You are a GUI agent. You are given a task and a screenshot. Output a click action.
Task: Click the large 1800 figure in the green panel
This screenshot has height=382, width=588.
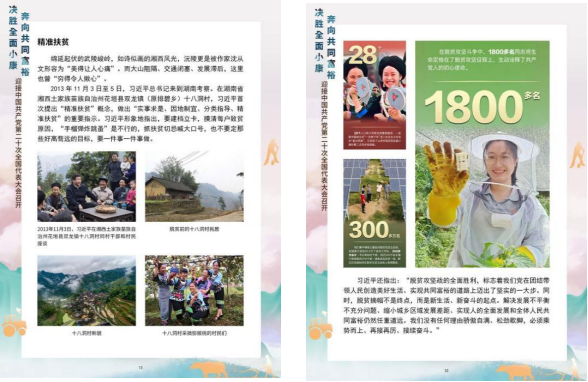(x=474, y=108)
